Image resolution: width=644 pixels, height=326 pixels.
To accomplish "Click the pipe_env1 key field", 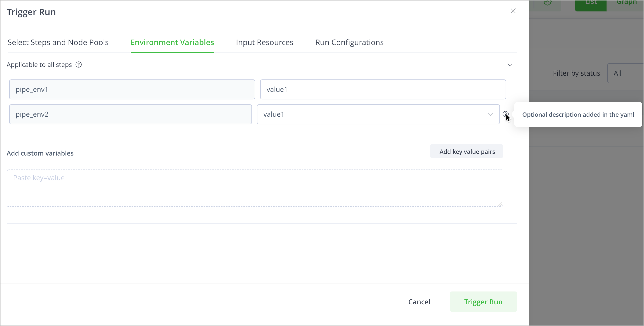I will point(132,89).
